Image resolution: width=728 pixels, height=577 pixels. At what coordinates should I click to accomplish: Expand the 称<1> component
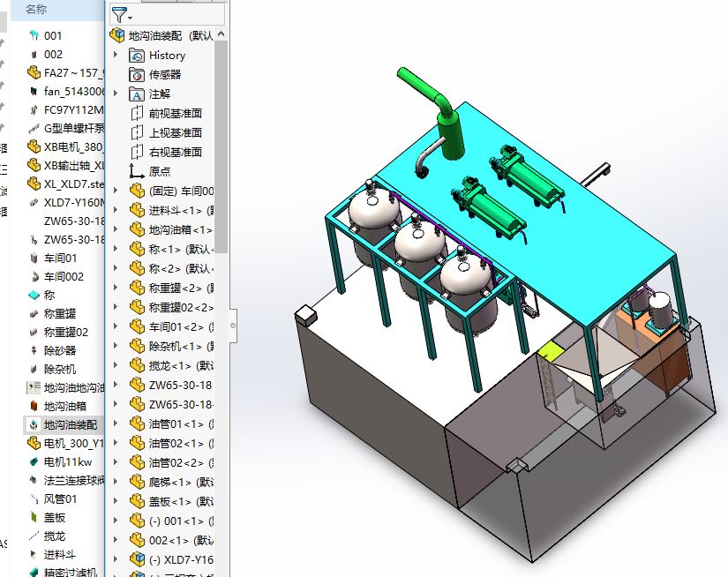point(116,249)
